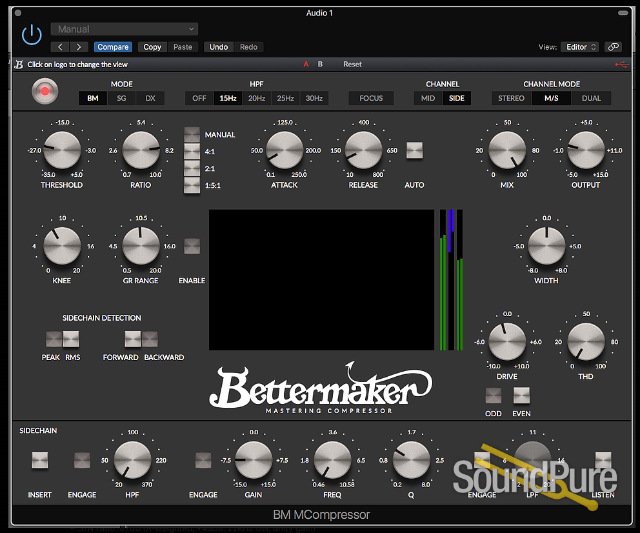Click the RATIO knob
This screenshot has width=640, height=533.
[141, 150]
